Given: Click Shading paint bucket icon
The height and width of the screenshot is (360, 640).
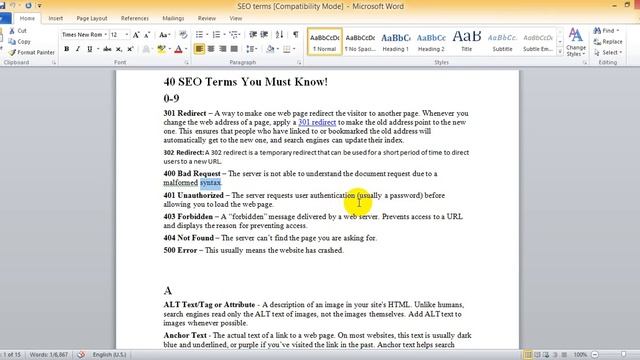Looking at the screenshot, I should click(270, 49).
